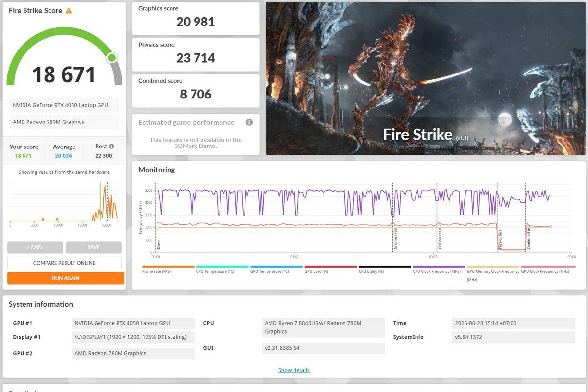Viewport: 588px width, 392px height.
Task: Click the Physics score value 23 714
Action: pos(196,58)
